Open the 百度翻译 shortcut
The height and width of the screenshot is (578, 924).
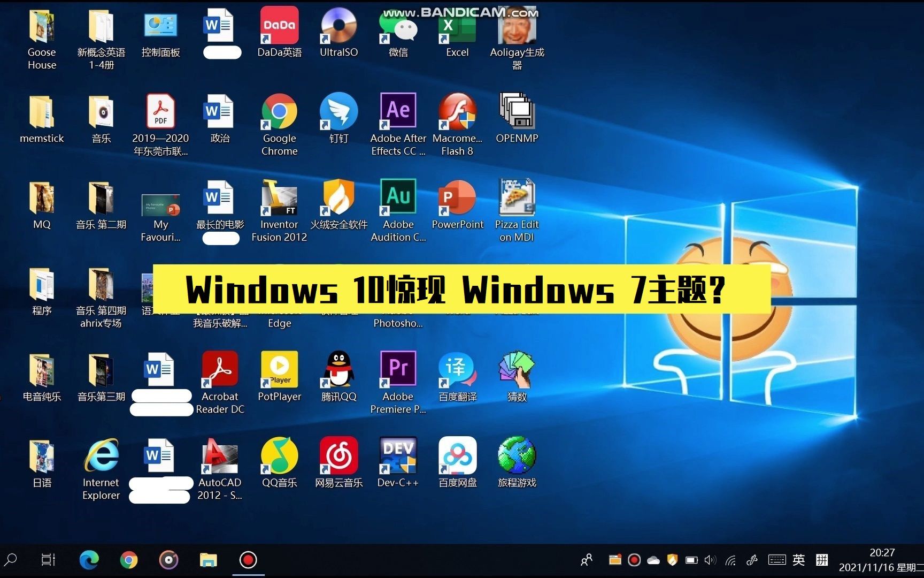click(x=457, y=378)
